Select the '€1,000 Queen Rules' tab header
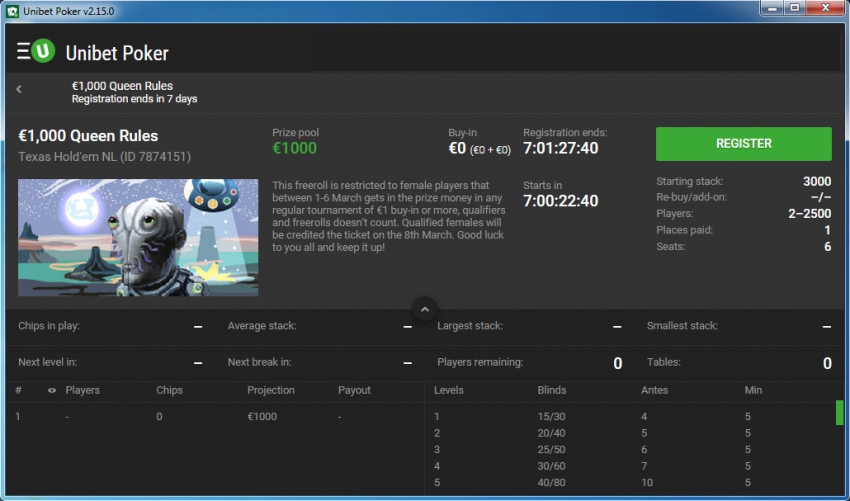The image size is (850, 501). click(x=122, y=86)
